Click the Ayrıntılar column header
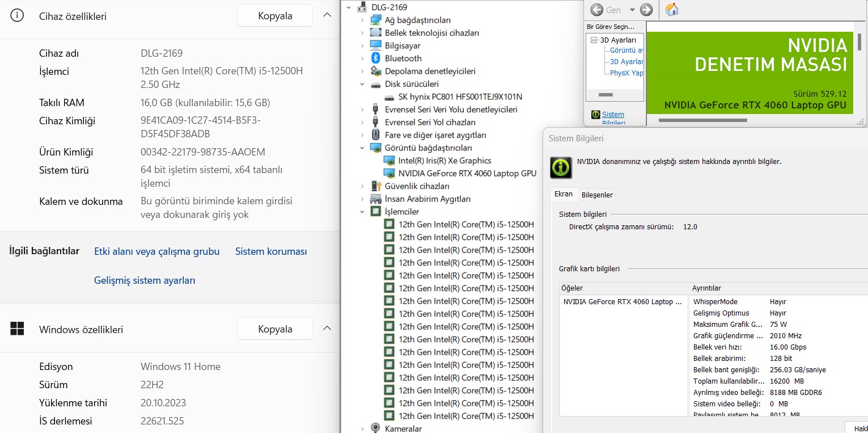The width and height of the screenshot is (868, 433). [778, 288]
